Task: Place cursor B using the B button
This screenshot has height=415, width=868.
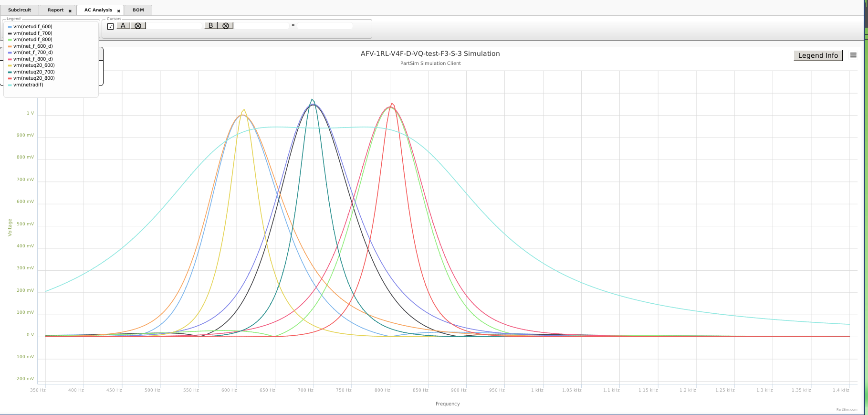Action: 211,26
